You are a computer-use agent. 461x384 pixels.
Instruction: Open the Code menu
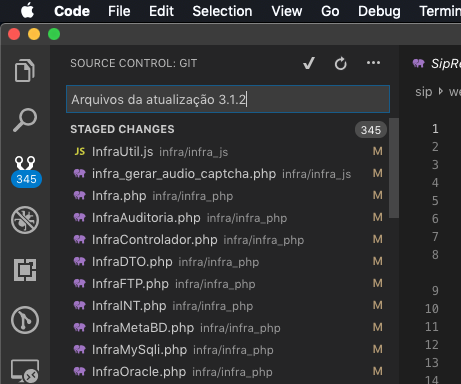[72, 11]
